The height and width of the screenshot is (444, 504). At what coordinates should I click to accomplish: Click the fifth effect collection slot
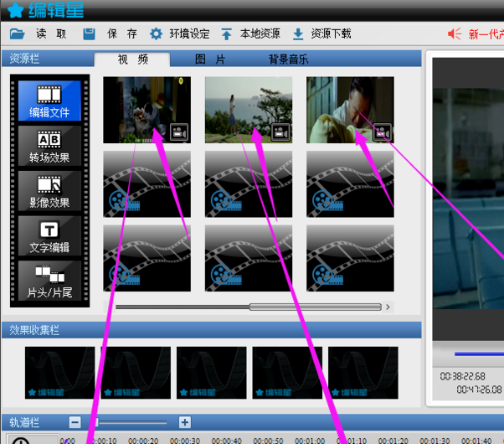click(363, 373)
